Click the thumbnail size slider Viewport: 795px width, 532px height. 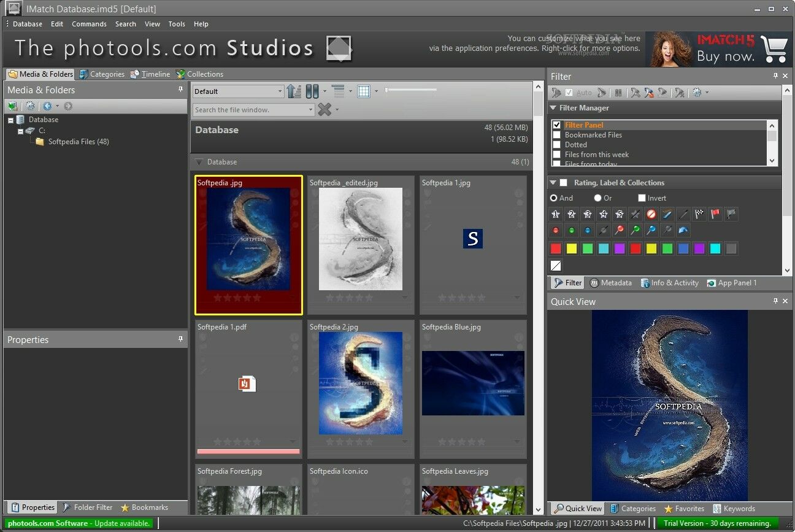[x=411, y=90]
